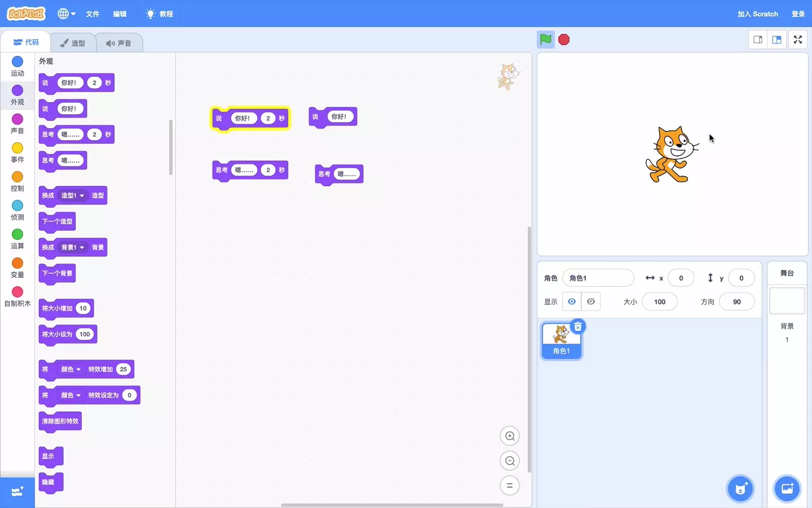Switch to the 声音 tab
The height and width of the screenshot is (508, 812).
(119, 43)
